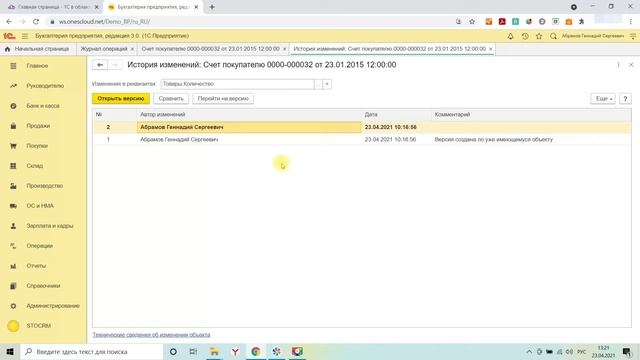This screenshot has height=360, width=640.
Task: Open File Explorer from the taskbar
Action: click(x=214, y=351)
